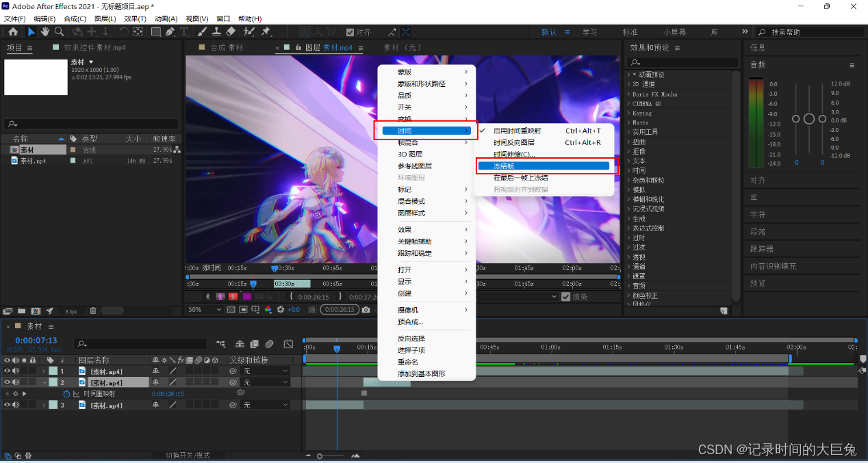Hide layer 3 video with eye toggle
The image size is (868, 463).
click(x=8, y=406)
